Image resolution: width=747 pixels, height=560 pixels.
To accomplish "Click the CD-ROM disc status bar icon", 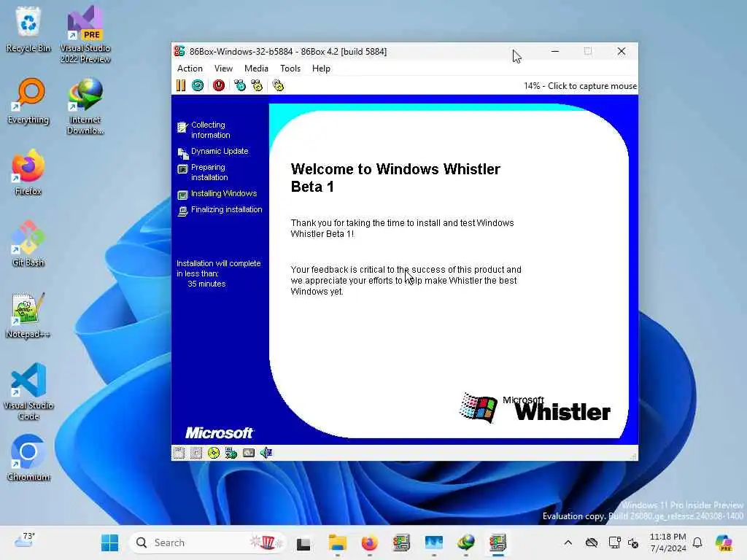I will 214,453.
